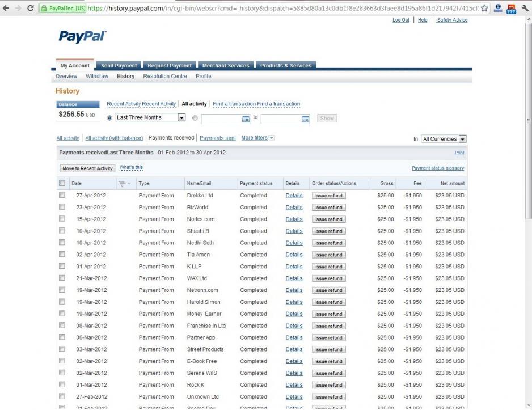Click the Show button
The height and width of the screenshot is (410, 532).
coord(327,119)
